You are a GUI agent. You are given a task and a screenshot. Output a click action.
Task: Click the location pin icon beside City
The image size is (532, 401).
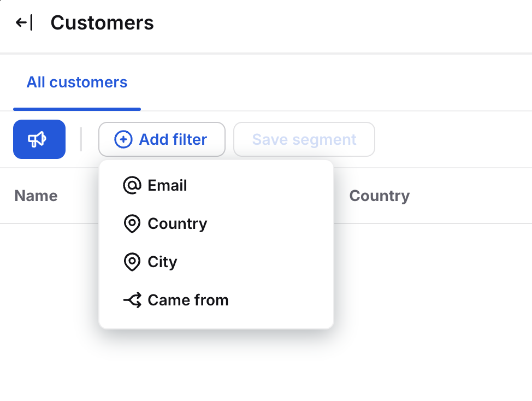coord(132,262)
